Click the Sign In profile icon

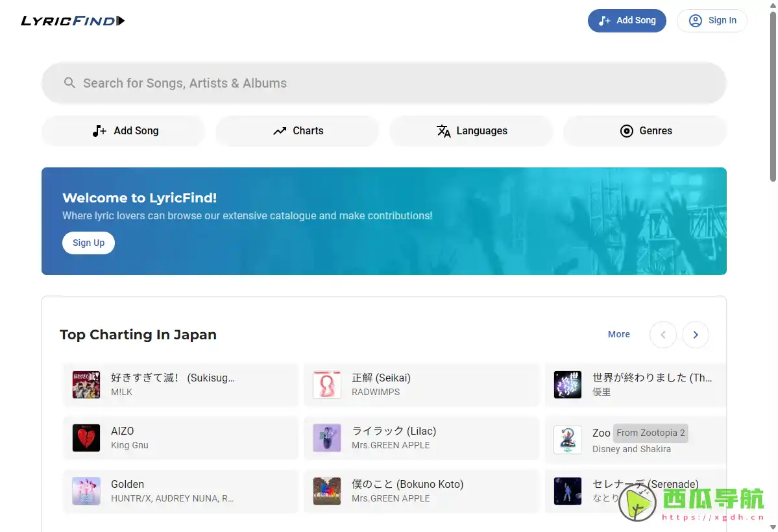coord(694,20)
